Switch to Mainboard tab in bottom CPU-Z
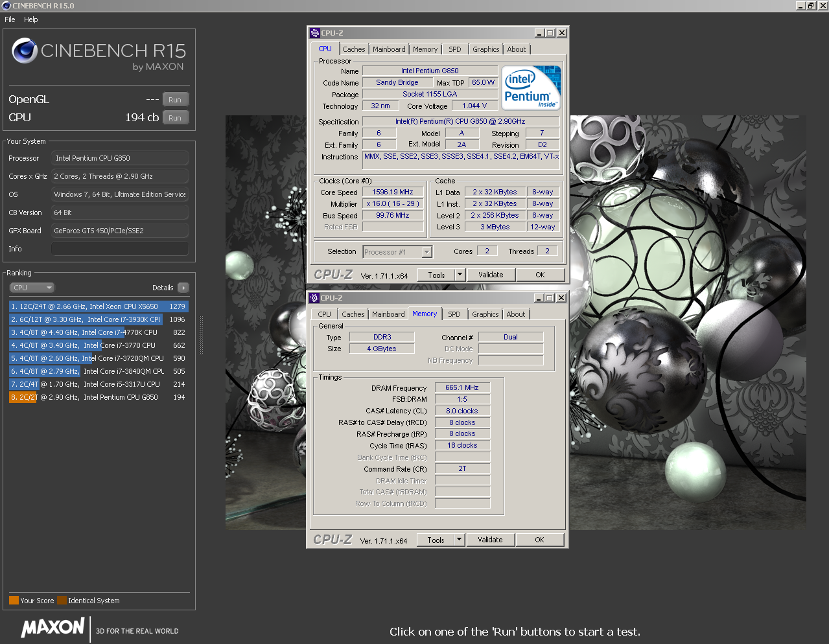 tap(388, 314)
